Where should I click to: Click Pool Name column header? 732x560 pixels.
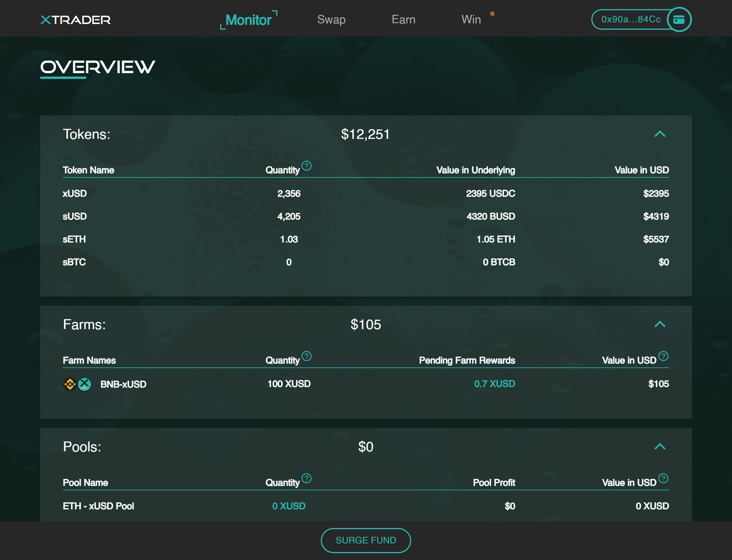click(x=85, y=483)
